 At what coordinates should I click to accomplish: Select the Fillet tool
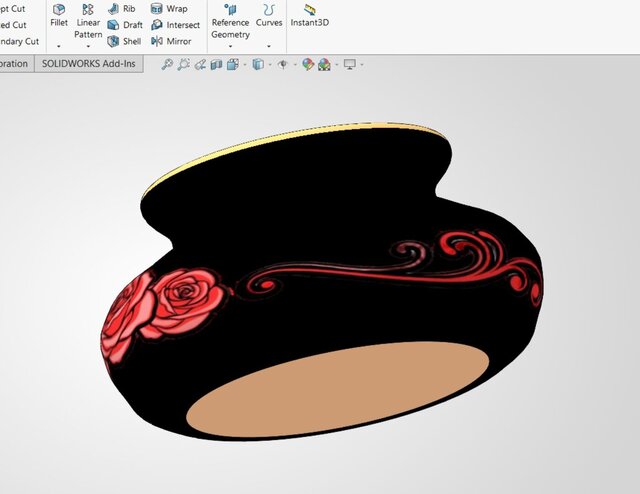pyautogui.click(x=58, y=15)
